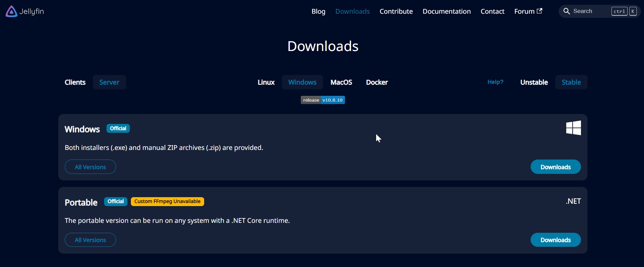Focus the Search input field
This screenshot has height=267, width=644.
pyautogui.click(x=599, y=11)
